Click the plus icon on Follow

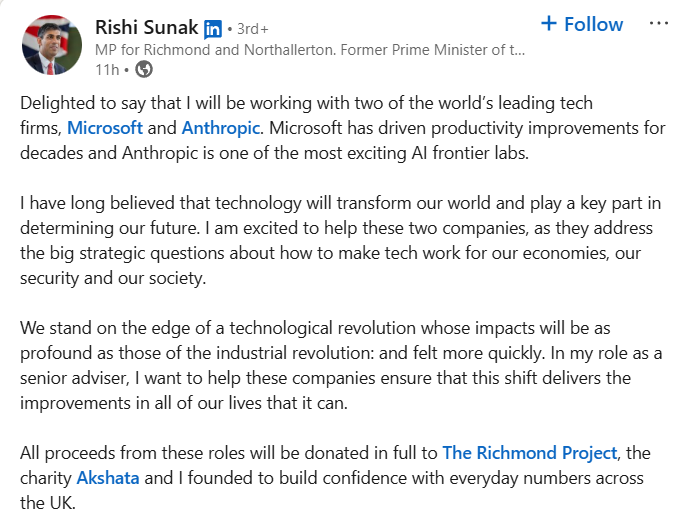pos(548,23)
